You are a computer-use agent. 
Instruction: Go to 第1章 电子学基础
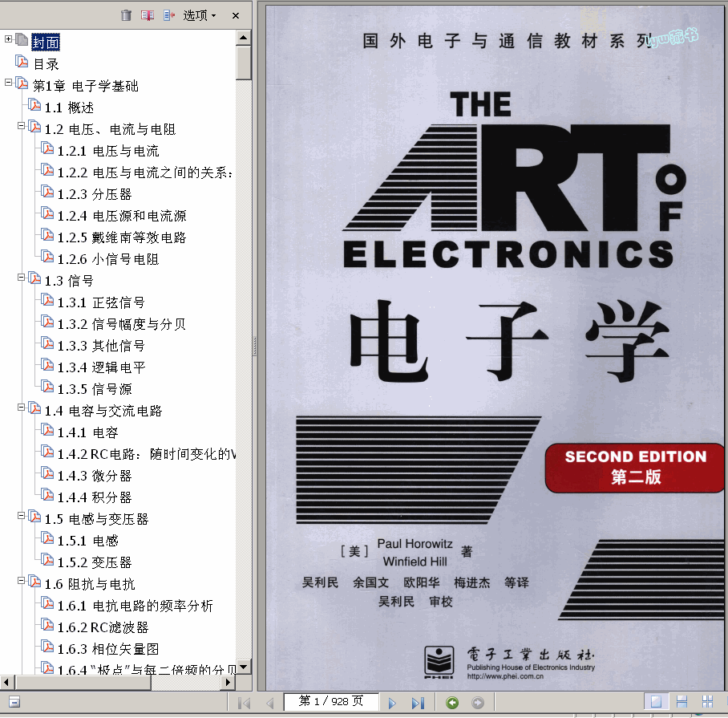(86, 86)
